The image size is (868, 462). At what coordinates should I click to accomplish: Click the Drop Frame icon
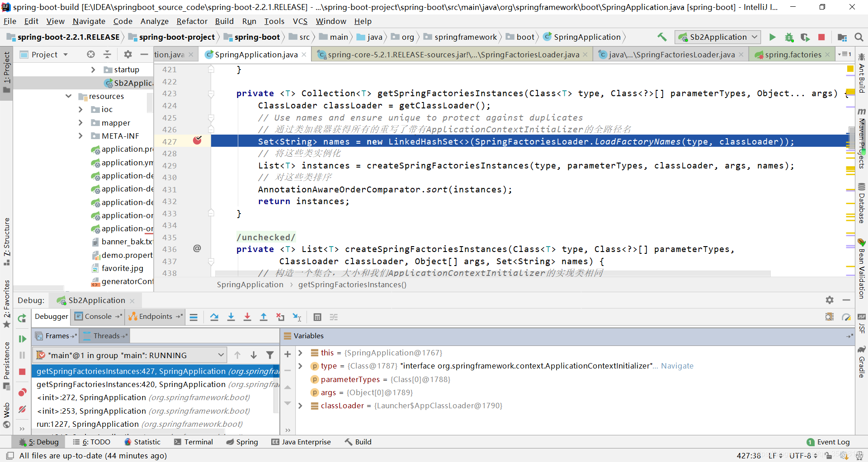click(x=280, y=317)
